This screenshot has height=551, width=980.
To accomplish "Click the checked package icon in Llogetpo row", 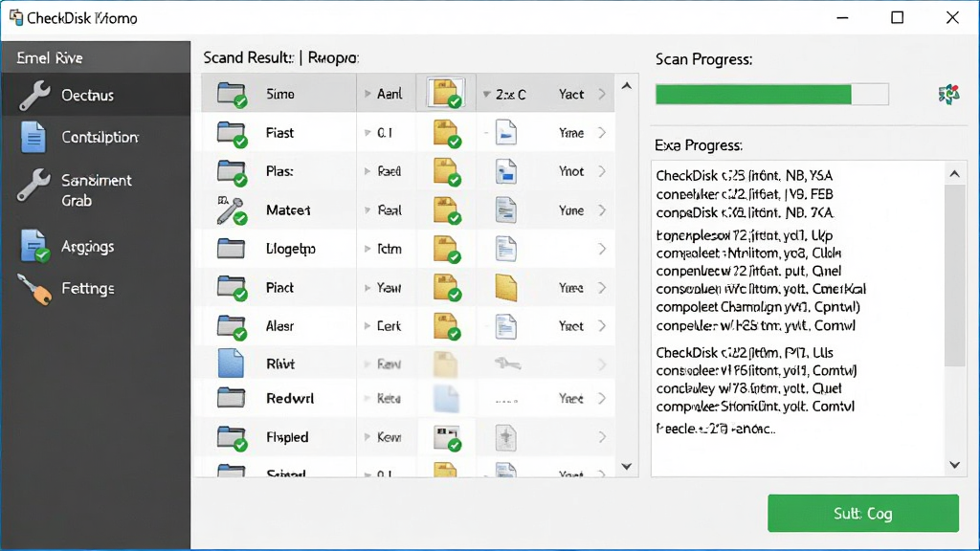I will coord(446,250).
